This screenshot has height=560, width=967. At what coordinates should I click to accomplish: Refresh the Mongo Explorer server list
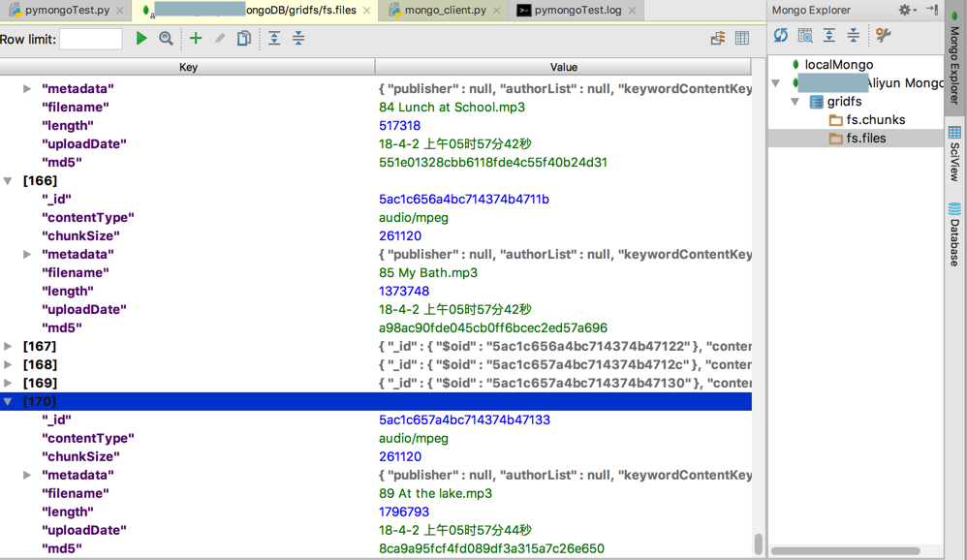point(781,35)
